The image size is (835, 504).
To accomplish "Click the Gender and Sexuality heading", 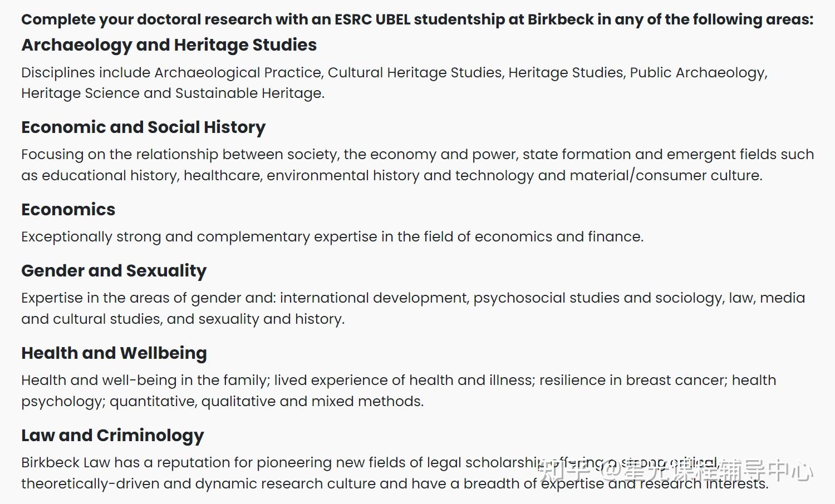I will coord(114,271).
